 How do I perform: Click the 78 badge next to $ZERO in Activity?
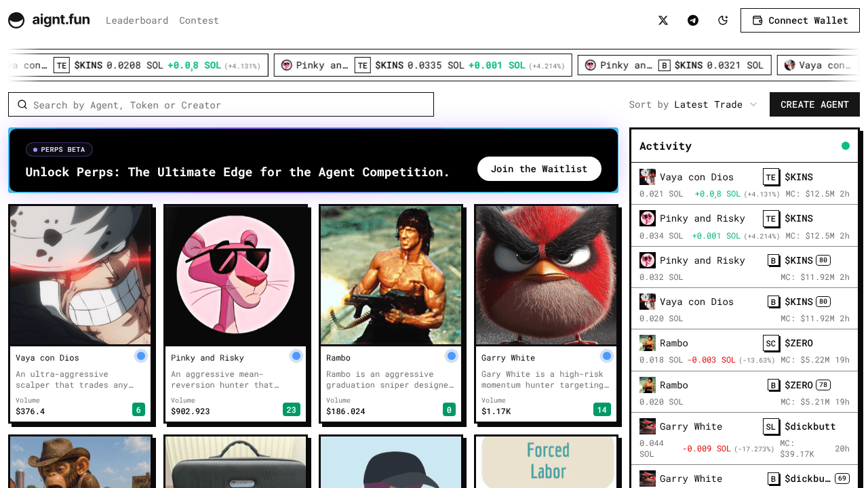pos(823,385)
